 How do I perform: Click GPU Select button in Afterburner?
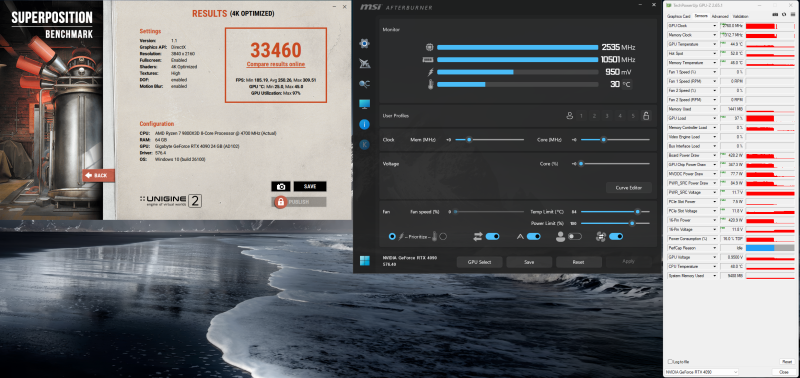tap(479, 262)
